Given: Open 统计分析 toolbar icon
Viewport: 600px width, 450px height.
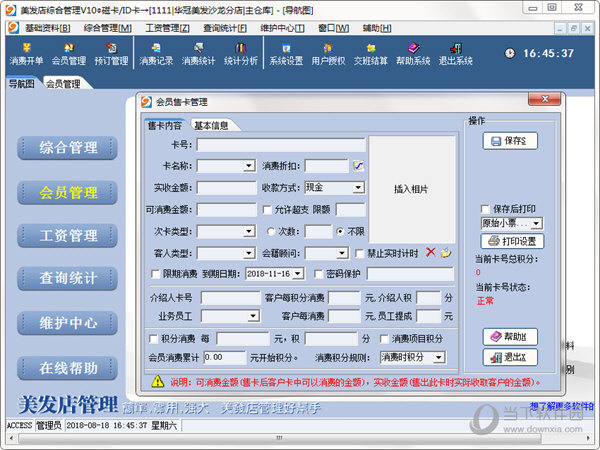Looking at the screenshot, I should (x=241, y=54).
